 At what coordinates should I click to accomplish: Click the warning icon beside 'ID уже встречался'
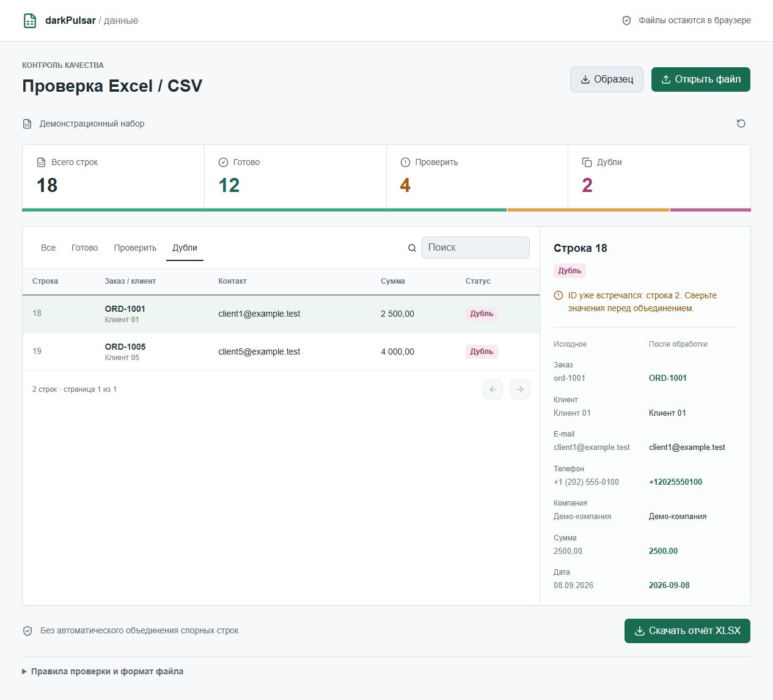pos(559,295)
